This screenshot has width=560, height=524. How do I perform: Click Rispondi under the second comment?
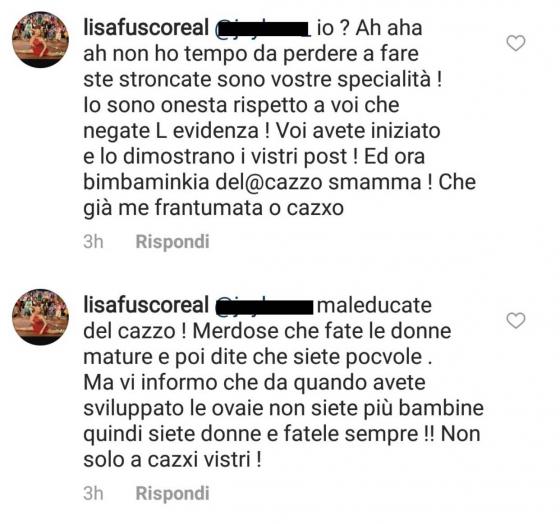point(172,494)
